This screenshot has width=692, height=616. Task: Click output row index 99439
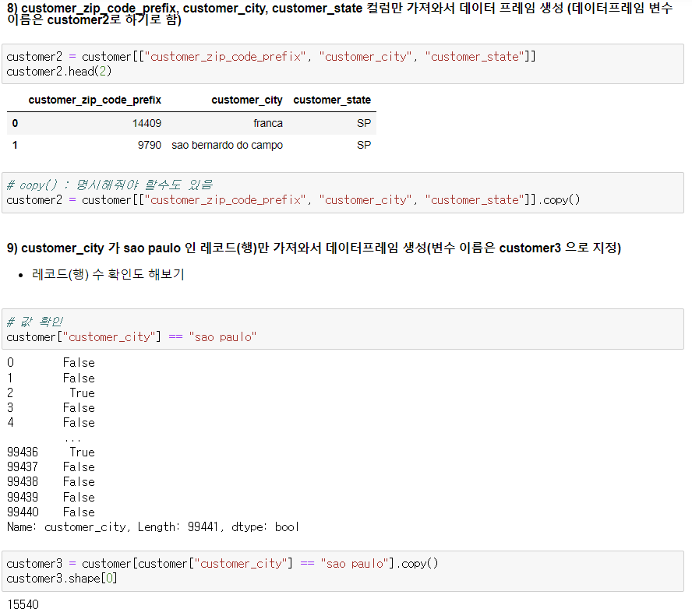pyautogui.click(x=23, y=498)
